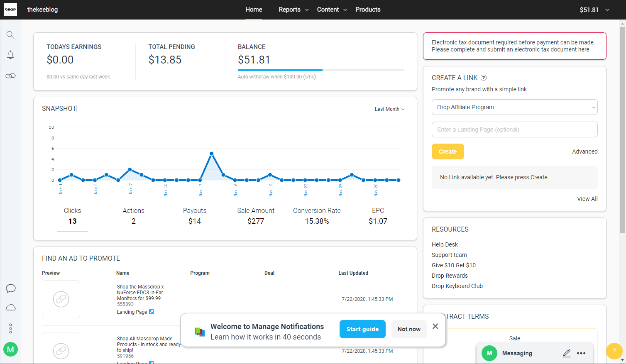
Task: Select the Conversion Rate metric
Action: (x=317, y=216)
